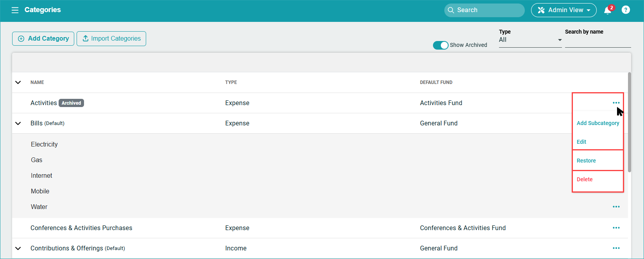The image size is (644, 259).
Task: Open the hamburger navigation menu
Action: pos(15,10)
